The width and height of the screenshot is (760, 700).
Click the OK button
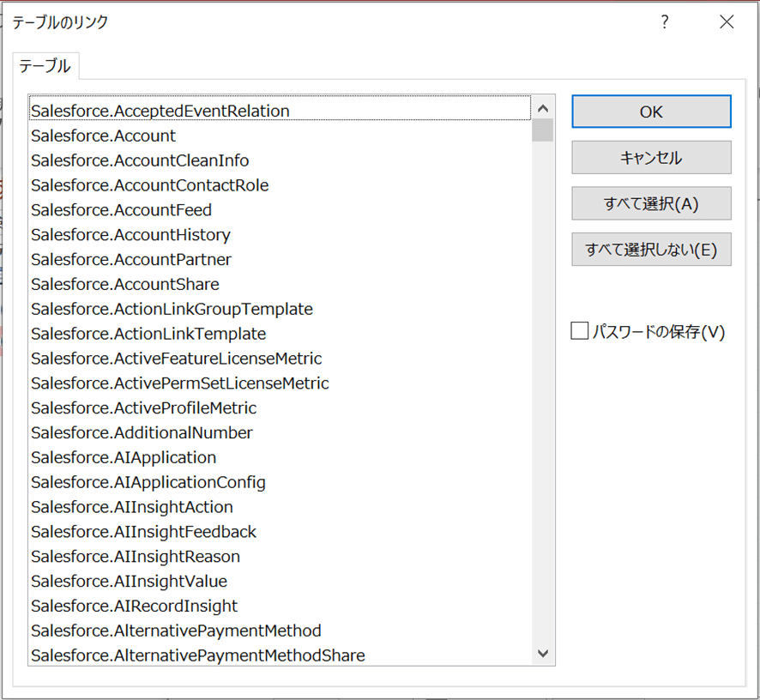(651, 112)
